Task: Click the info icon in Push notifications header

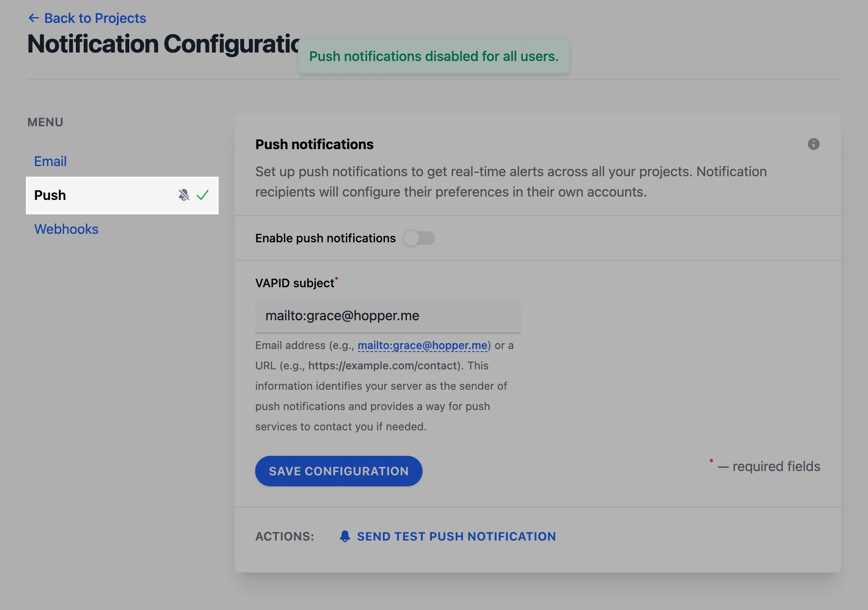Action: pyautogui.click(x=813, y=144)
